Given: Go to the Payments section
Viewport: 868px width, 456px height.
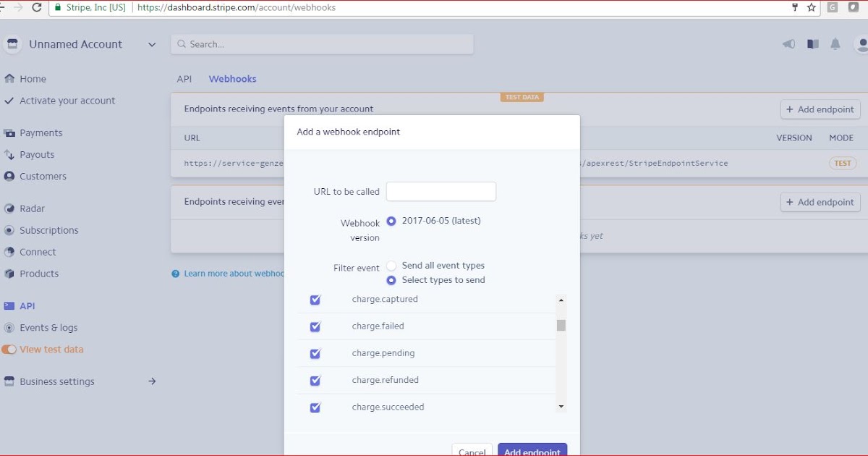Looking at the screenshot, I should [42, 132].
